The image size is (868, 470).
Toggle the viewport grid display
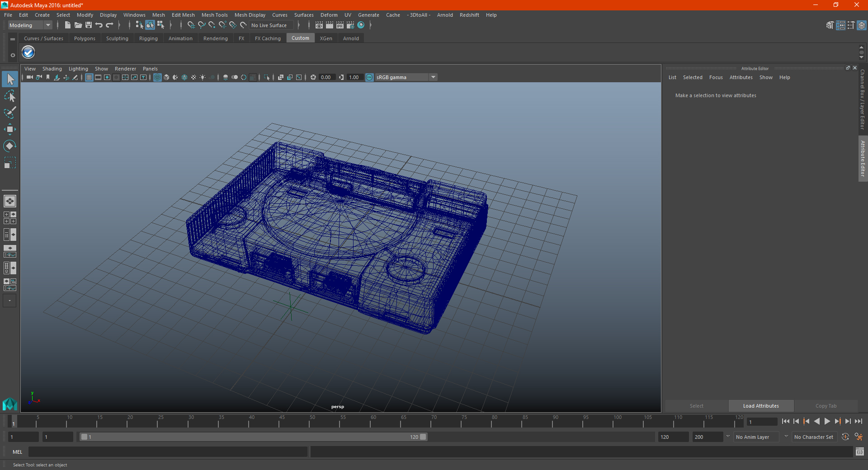click(x=89, y=77)
